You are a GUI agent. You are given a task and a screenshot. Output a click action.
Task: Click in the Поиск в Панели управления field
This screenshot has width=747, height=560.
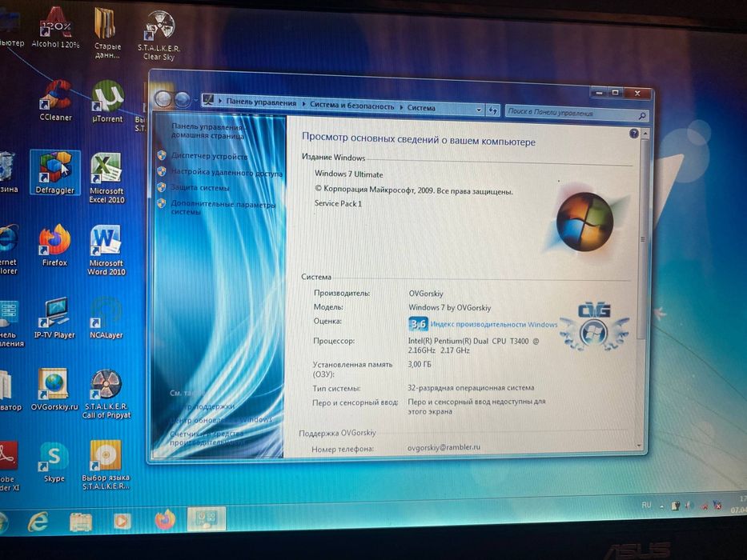[x=570, y=114]
